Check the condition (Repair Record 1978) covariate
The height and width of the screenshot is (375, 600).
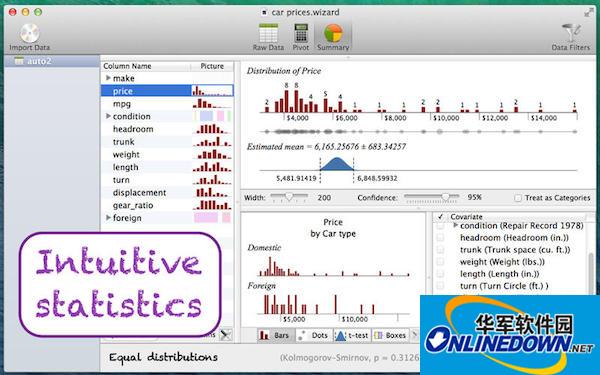[x=440, y=226]
